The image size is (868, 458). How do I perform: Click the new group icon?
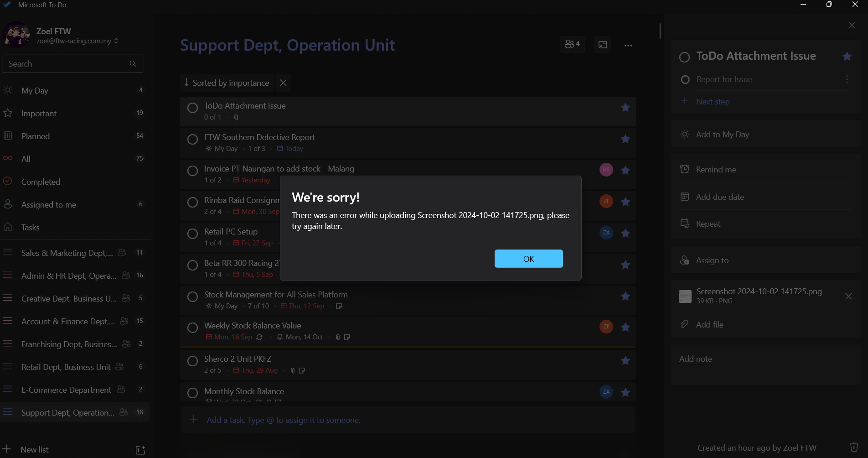point(140,450)
